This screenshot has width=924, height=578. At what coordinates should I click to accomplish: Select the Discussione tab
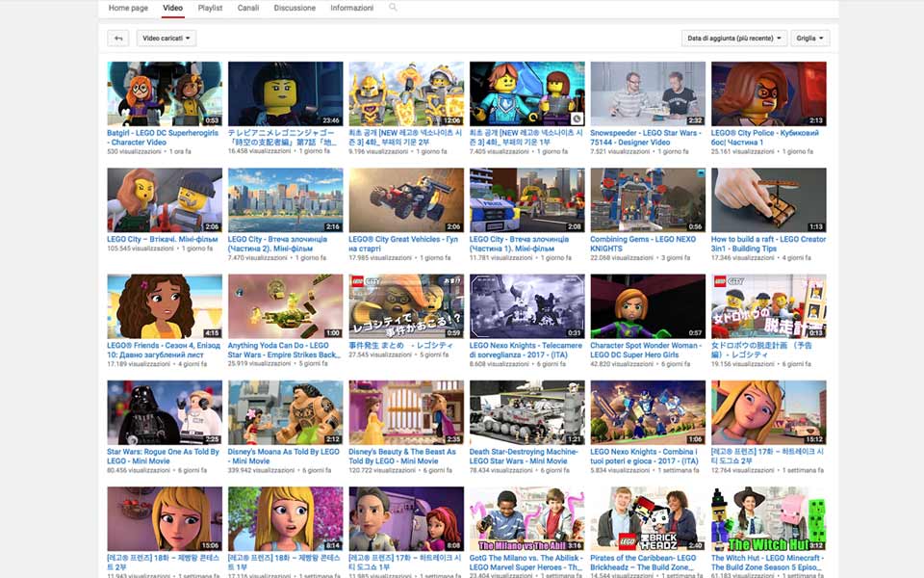pyautogui.click(x=295, y=8)
